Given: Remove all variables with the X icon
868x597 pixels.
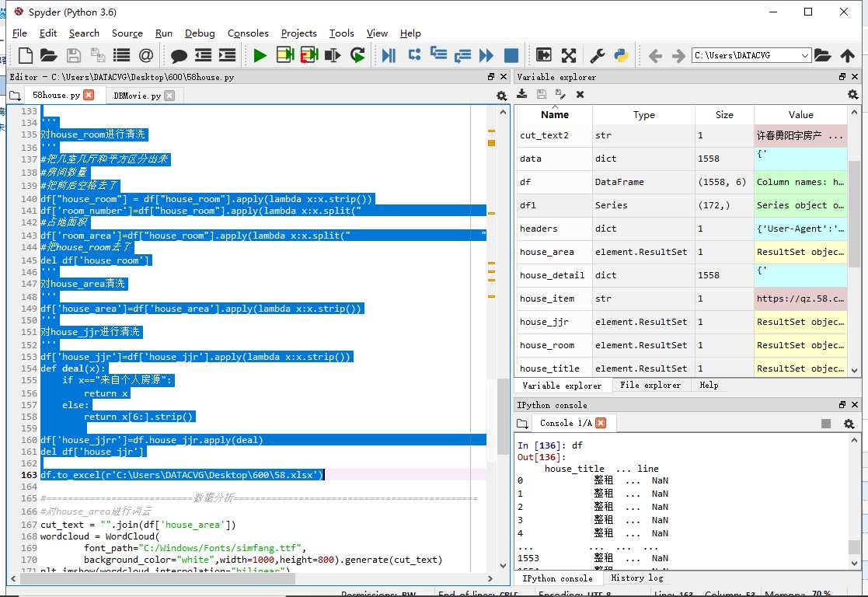Looking at the screenshot, I should tap(580, 94).
